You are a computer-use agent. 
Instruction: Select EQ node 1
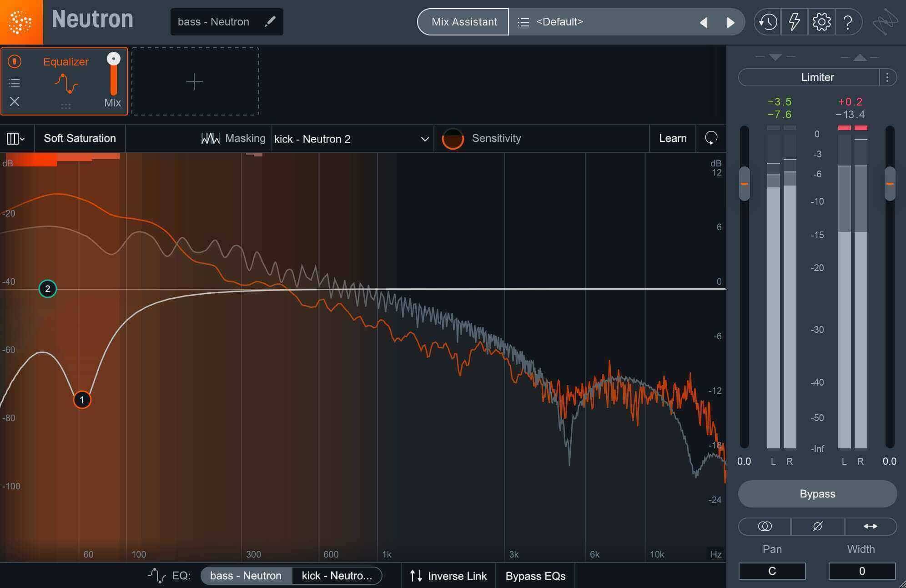[82, 400]
